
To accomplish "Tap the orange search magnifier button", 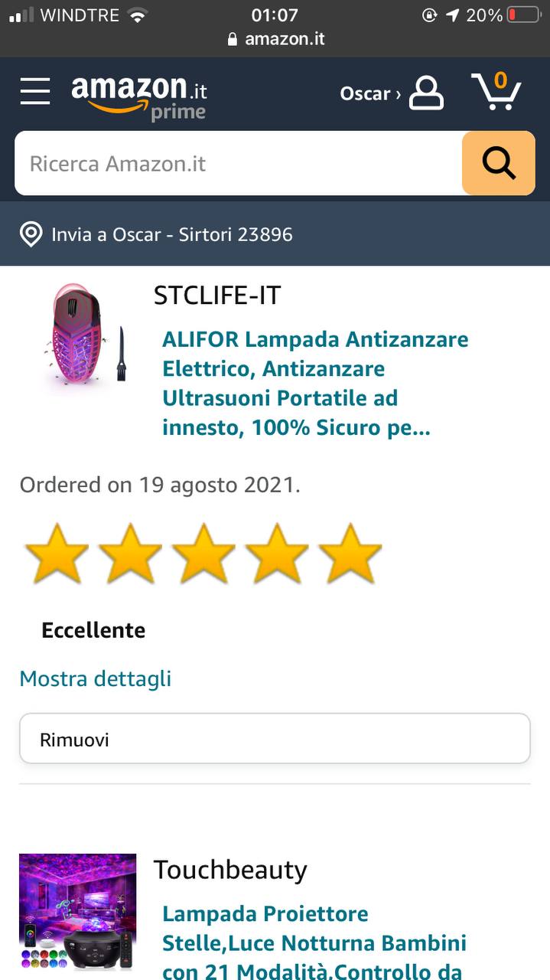I will coord(499,163).
